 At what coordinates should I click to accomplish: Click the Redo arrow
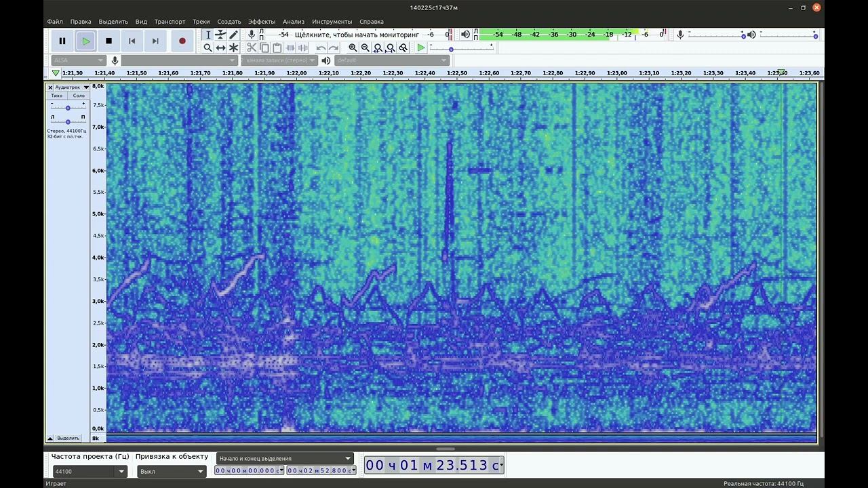334,47
